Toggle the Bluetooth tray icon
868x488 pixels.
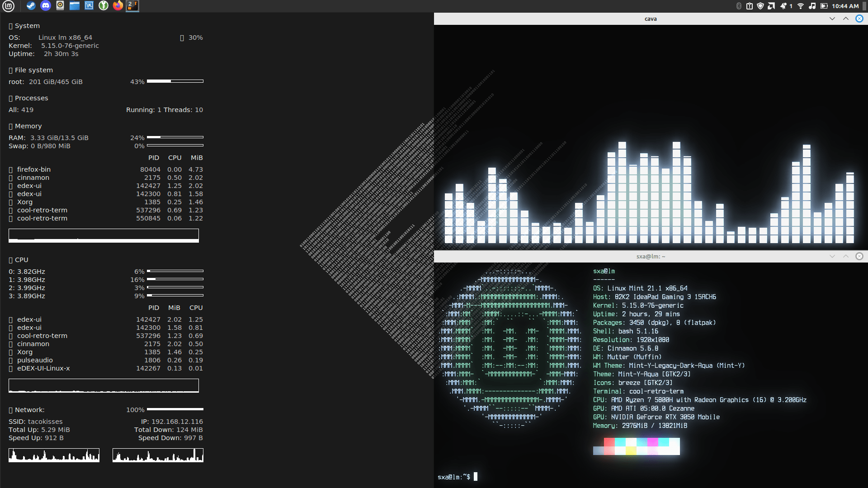739,6
